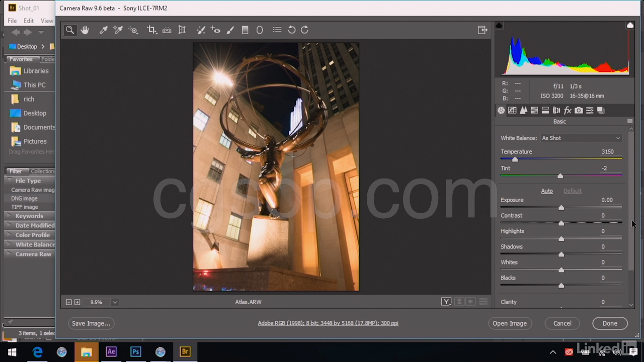Screen dimensions: 644x362
Task: Open the Camera Raw preferences dialog icon
Action: [x=277, y=30]
